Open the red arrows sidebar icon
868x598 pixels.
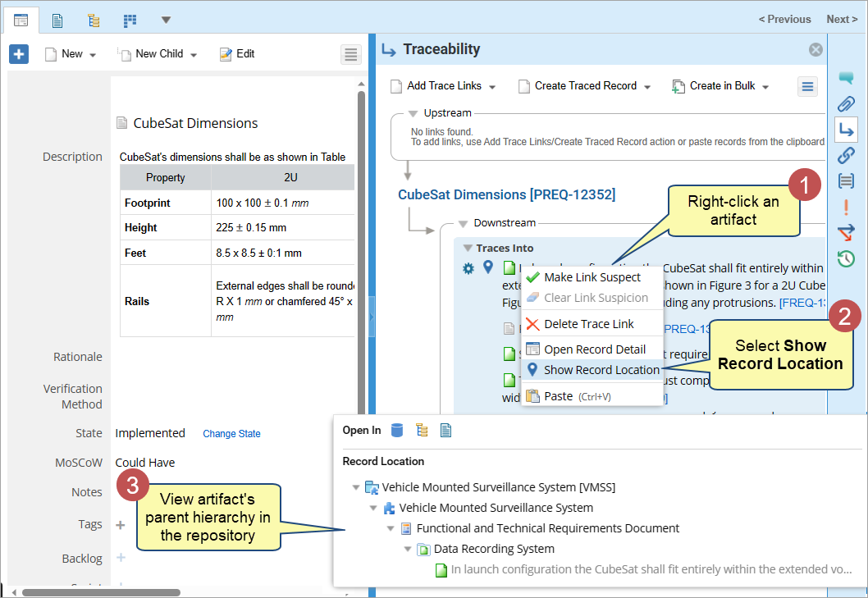tap(846, 233)
